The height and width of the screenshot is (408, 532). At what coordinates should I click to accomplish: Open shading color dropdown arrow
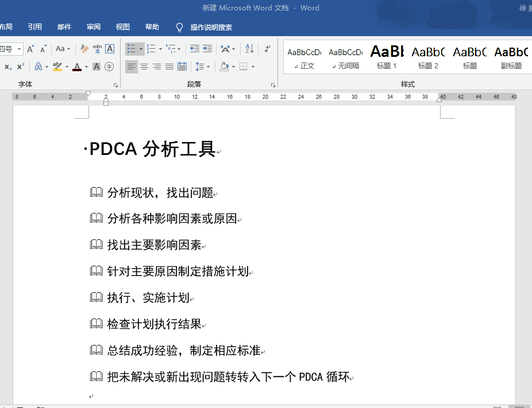(233, 67)
